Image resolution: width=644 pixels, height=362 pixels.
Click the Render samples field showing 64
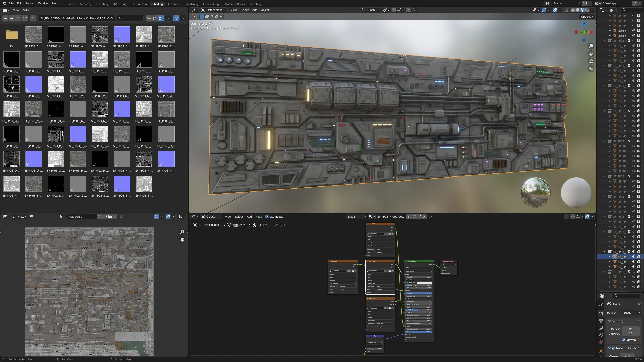631,329
